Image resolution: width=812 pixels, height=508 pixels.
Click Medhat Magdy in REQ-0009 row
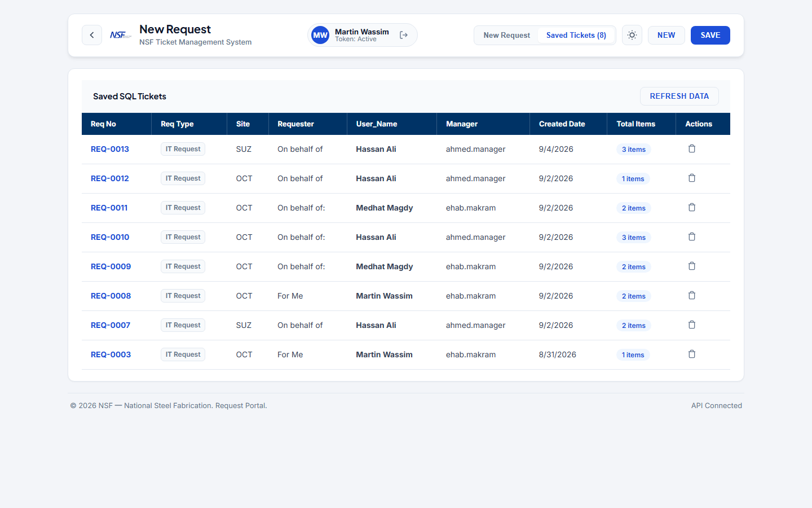pos(385,266)
